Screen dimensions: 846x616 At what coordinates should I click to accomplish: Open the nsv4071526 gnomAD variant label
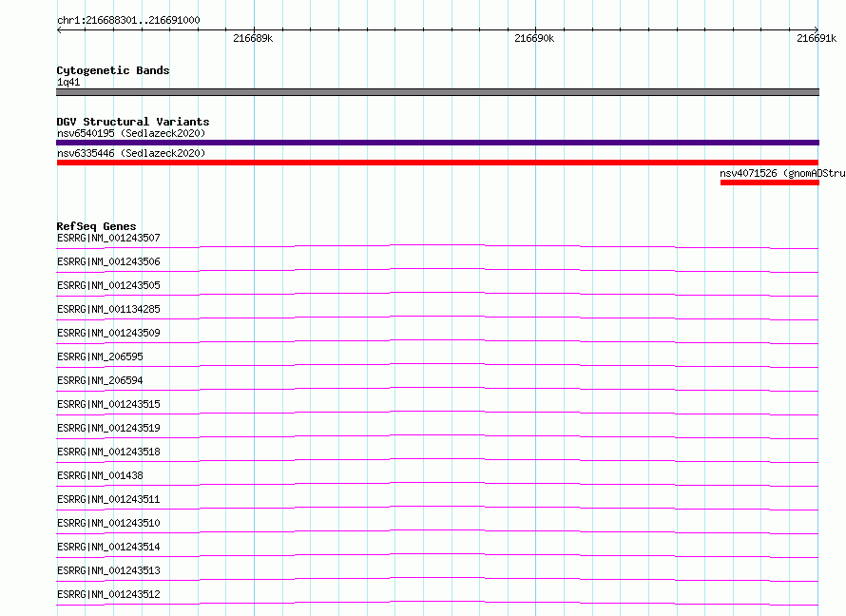coord(782,173)
